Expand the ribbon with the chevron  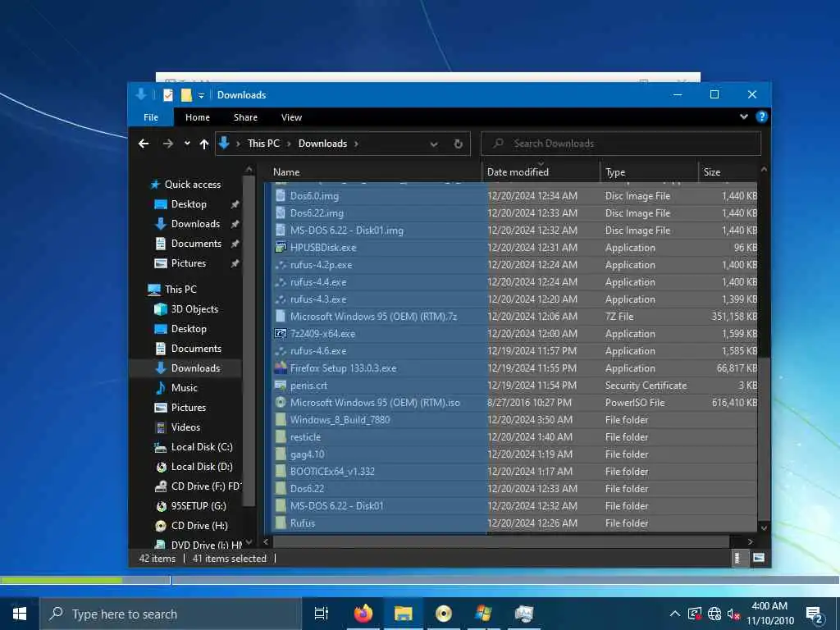point(743,116)
